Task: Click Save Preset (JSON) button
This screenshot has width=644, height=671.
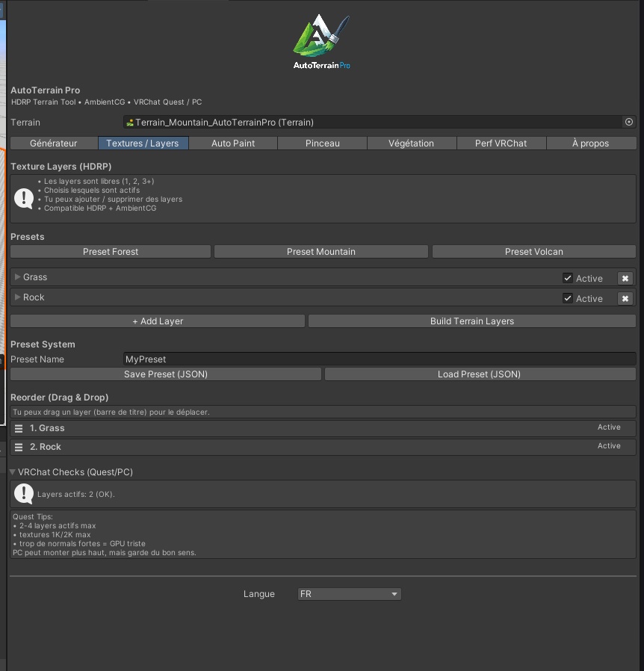Action: point(166,374)
